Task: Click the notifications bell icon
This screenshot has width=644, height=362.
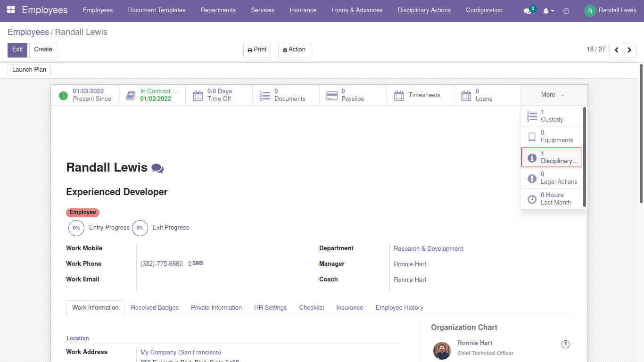Action: pyautogui.click(x=547, y=10)
